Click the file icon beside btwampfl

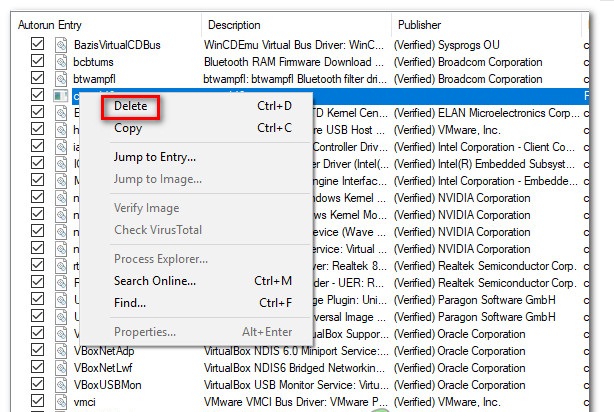click(61, 79)
